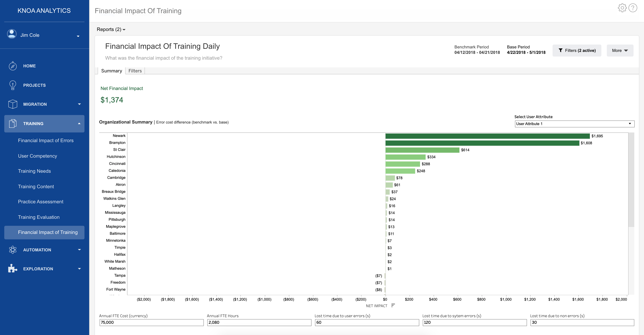Collapse the Training menu section
Image resolution: width=644 pixels, height=335 pixels.
tap(79, 124)
